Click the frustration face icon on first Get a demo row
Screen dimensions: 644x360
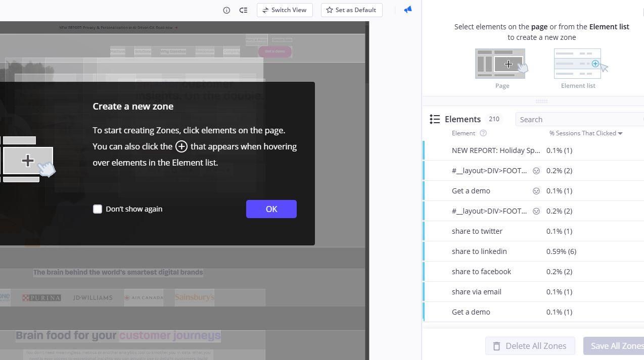[x=536, y=191]
